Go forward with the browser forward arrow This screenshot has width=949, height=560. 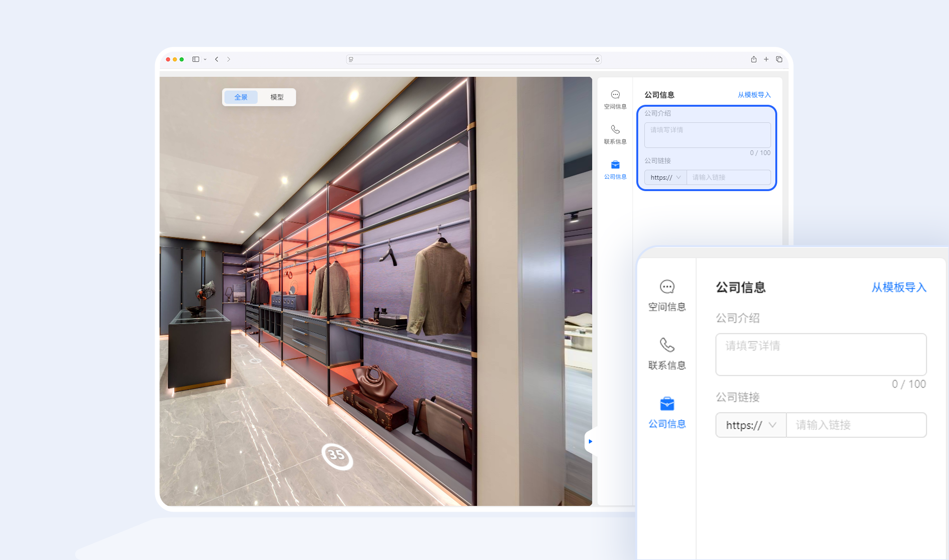[x=229, y=59]
